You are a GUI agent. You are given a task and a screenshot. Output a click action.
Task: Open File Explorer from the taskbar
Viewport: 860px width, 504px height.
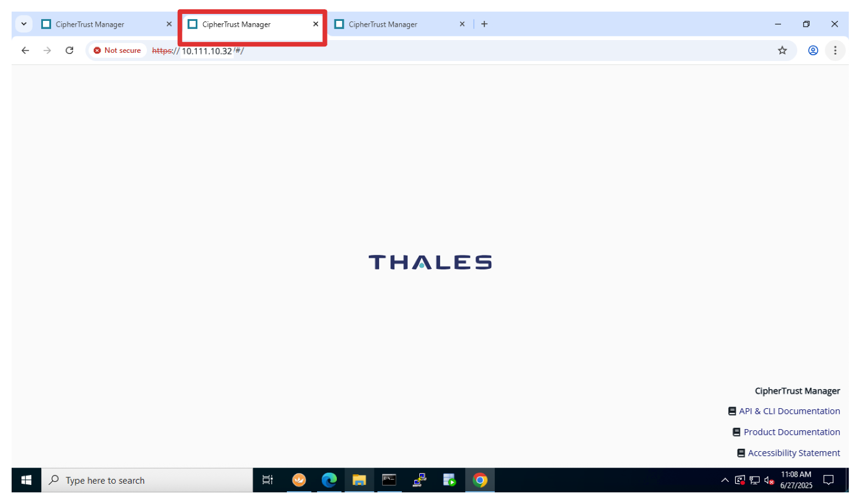tap(359, 480)
